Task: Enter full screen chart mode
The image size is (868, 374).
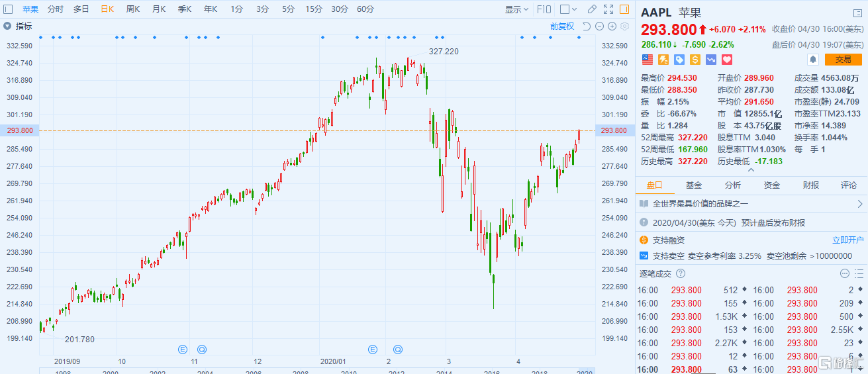Action: (608, 9)
